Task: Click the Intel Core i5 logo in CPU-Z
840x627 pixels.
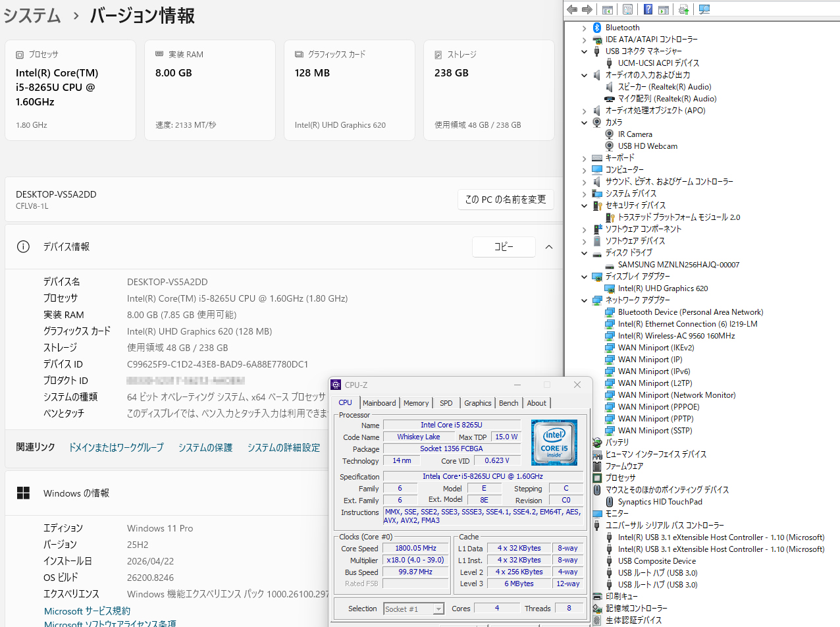Action: click(554, 443)
